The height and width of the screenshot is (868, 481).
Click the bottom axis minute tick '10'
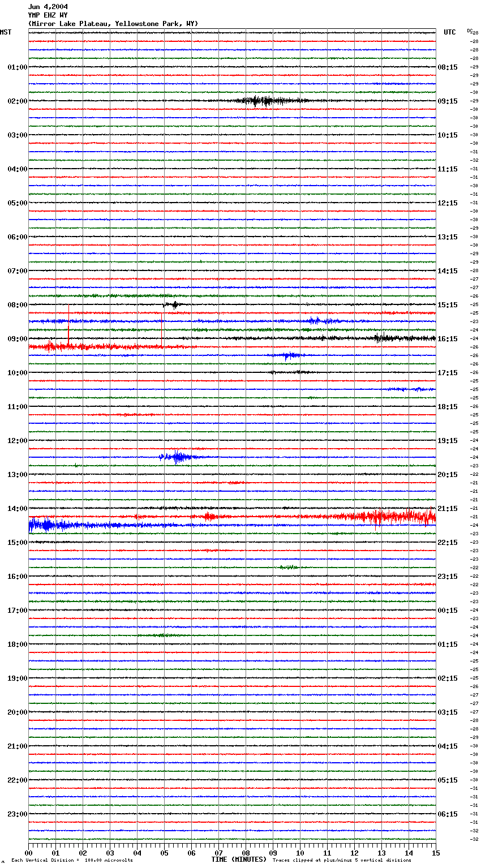[x=300, y=853]
